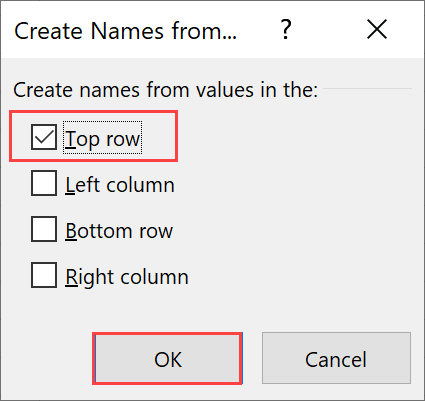This screenshot has height=401, width=425.
Task: Click the "Create names from values in the:" heading
Action: click(166, 90)
